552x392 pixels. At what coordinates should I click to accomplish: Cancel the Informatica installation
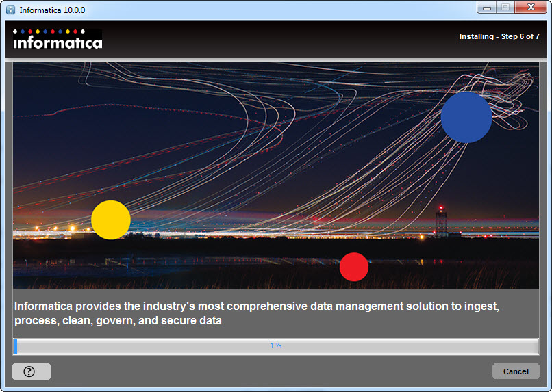(516, 371)
